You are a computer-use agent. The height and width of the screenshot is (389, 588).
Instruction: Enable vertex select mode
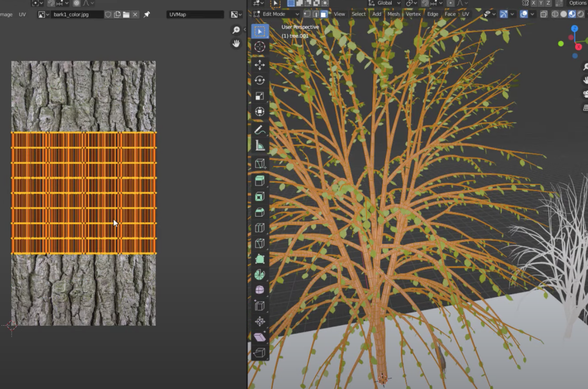[307, 14]
